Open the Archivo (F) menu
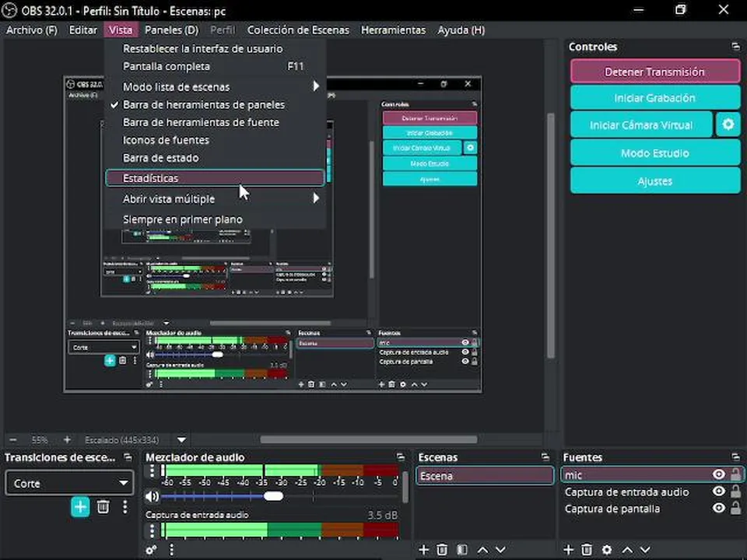The width and height of the screenshot is (747, 560). 32,30
